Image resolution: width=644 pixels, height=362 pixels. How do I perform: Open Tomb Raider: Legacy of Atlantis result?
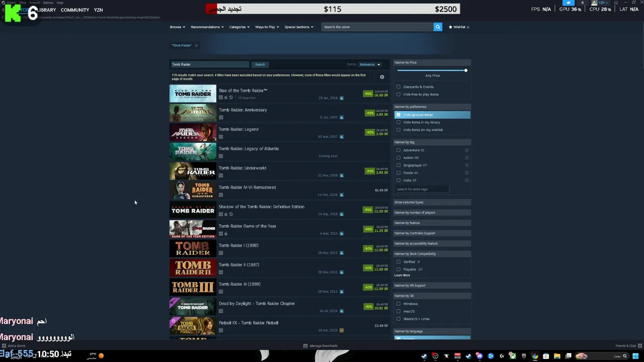point(279,152)
